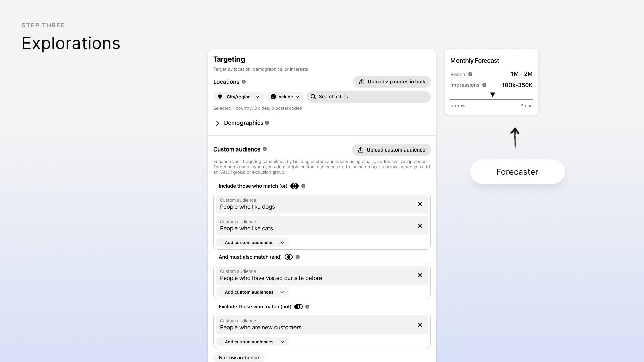Click Upload zip codes in bulk
This screenshot has height=362, width=644.
tap(392, 82)
